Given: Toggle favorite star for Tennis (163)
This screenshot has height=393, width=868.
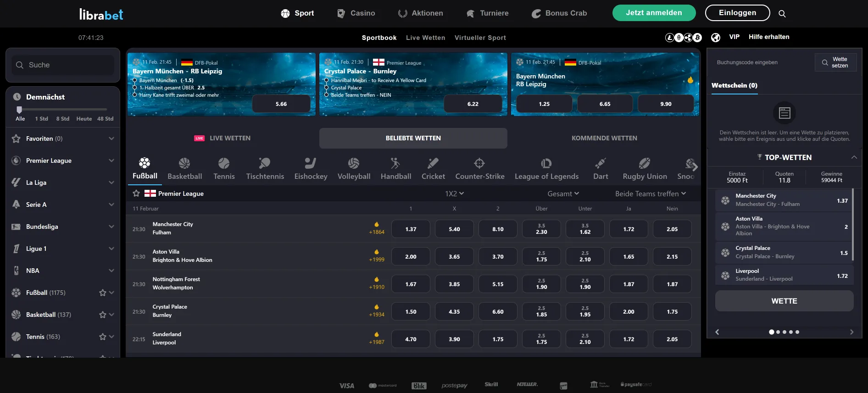Looking at the screenshot, I should (103, 337).
